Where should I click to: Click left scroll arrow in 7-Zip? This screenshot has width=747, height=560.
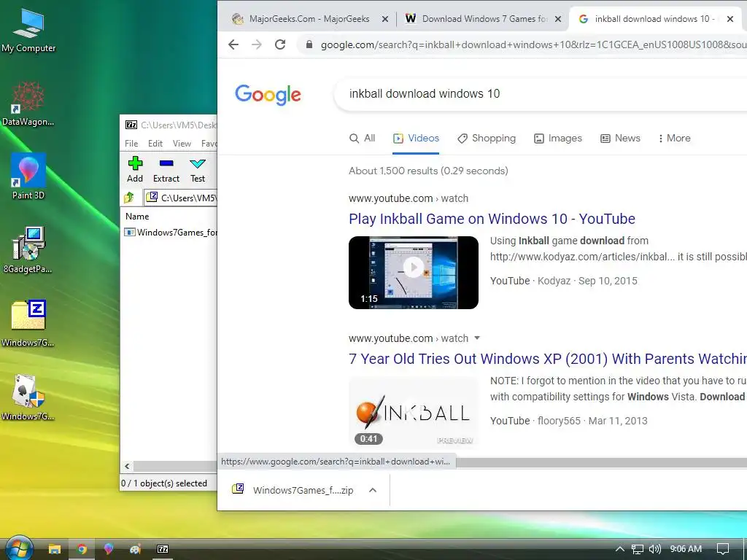tap(127, 466)
